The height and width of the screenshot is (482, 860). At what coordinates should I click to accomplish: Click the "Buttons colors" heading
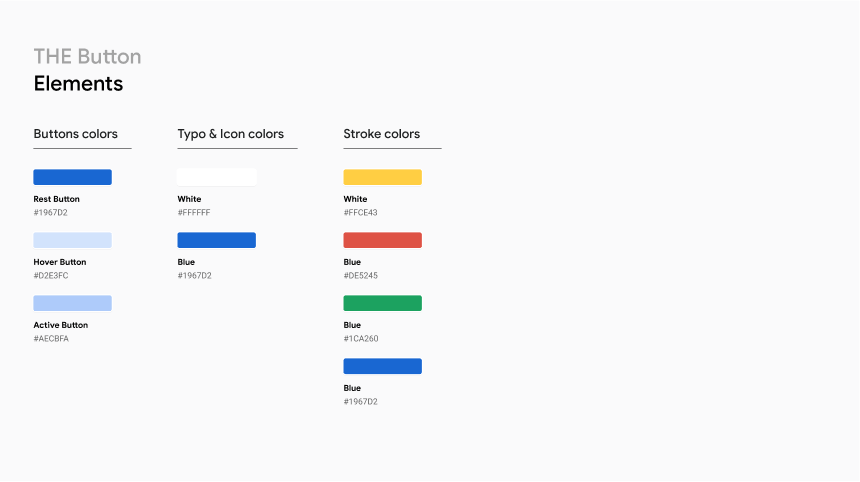point(76,134)
